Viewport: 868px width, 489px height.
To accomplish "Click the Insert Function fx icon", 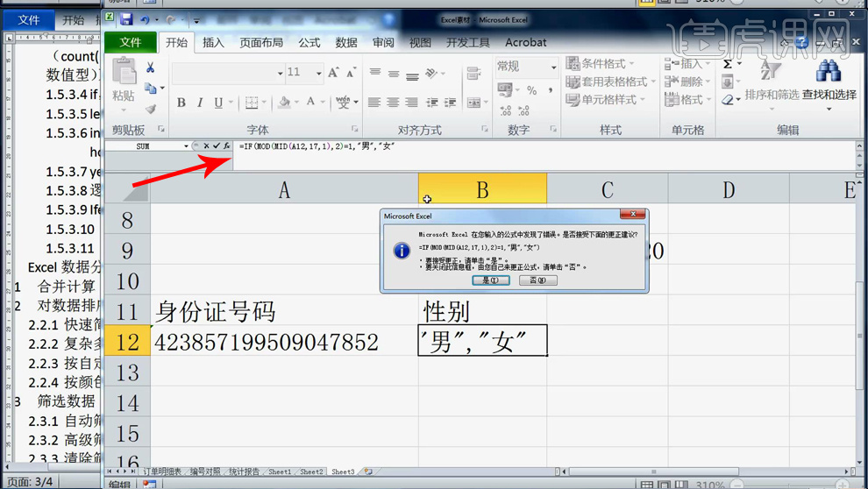I will 227,146.
